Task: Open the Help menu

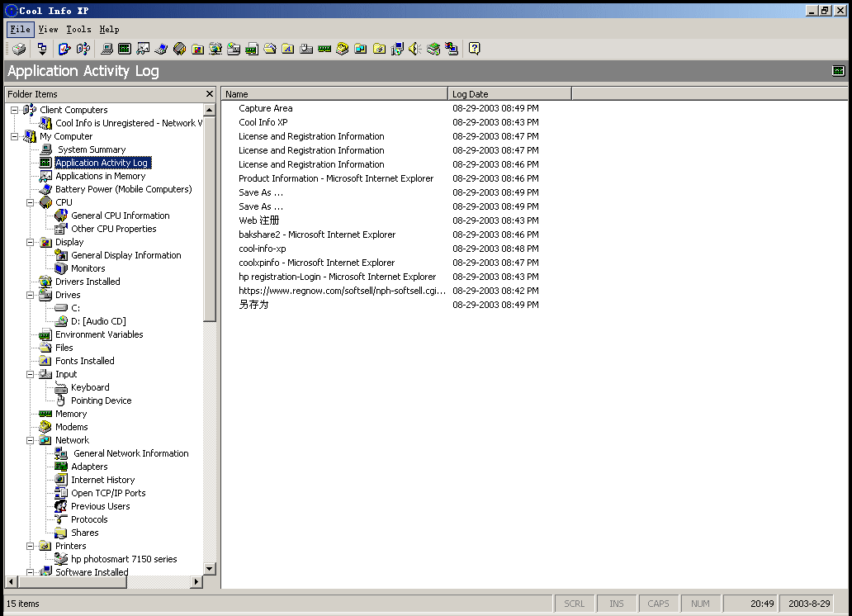Action: [x=109, y=30]
